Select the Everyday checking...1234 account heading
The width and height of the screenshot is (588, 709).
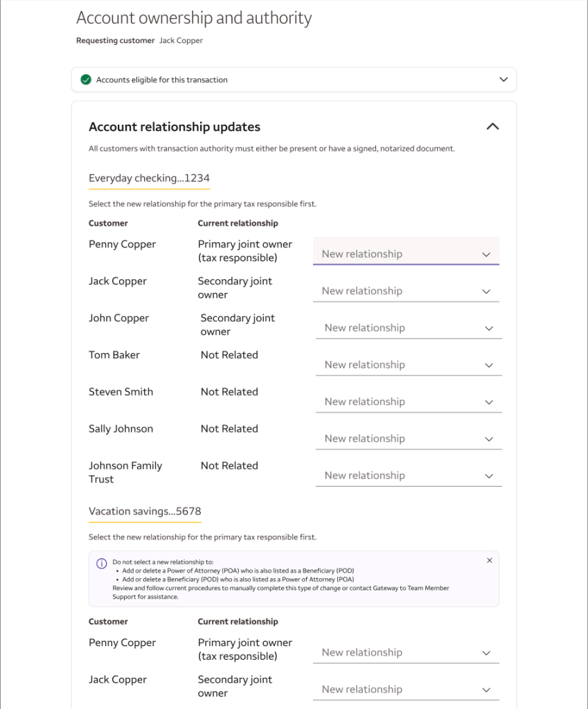(149, 179)
